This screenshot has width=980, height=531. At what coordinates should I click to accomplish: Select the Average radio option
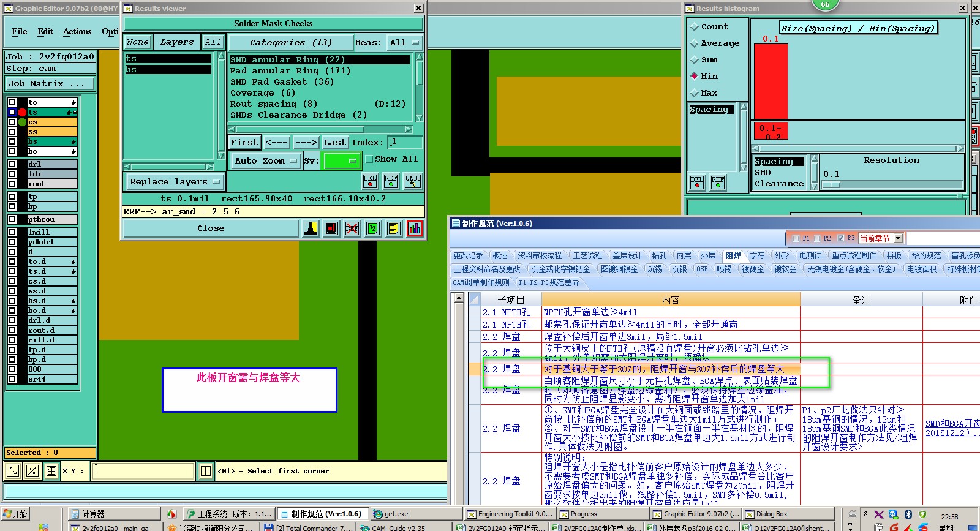pyautogui.click(x=695, y=43)
